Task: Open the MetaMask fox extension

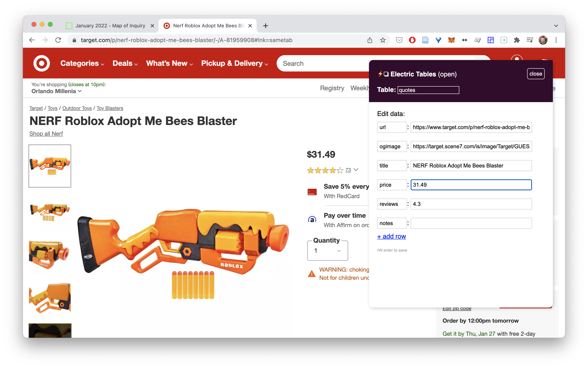Action: pyautogui.click(x=451, y=40)
